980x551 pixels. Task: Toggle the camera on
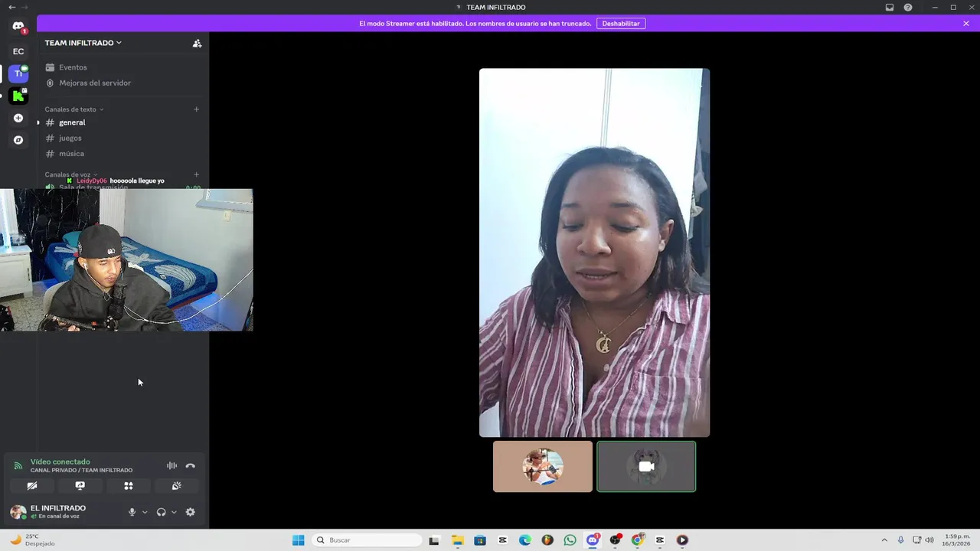tap(32, 485)
